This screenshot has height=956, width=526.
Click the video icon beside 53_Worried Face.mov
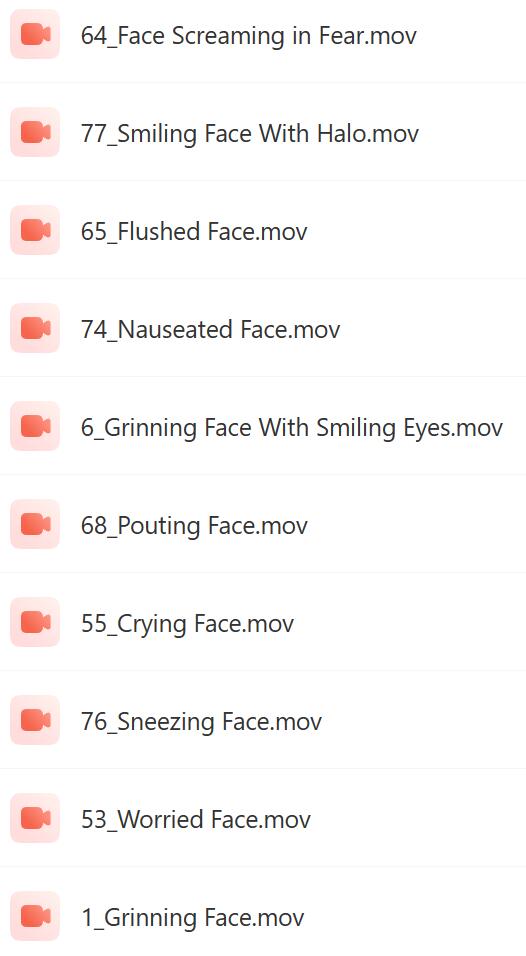click(x=35, y=818)
